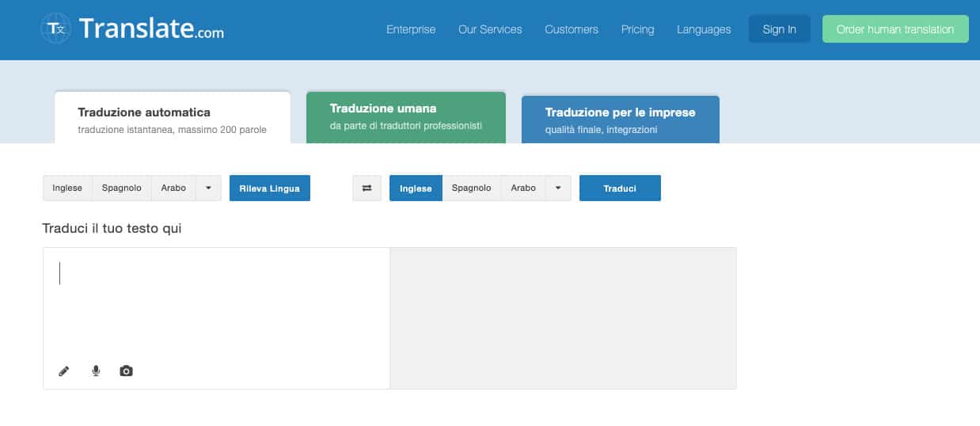Activate the microphone voice input icon
The height and width of the screenshot is (426, 980).
(96, 371)
